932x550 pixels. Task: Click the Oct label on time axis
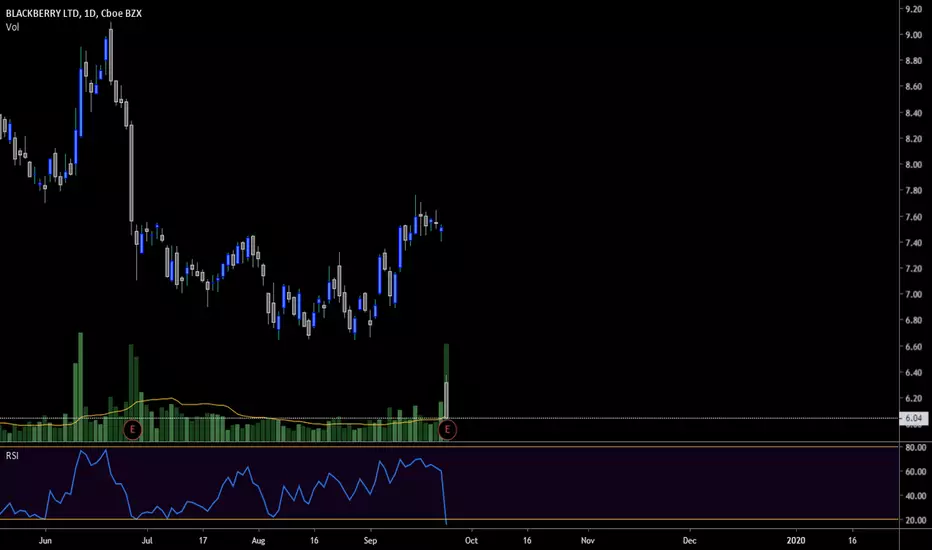tap(471, 540)
